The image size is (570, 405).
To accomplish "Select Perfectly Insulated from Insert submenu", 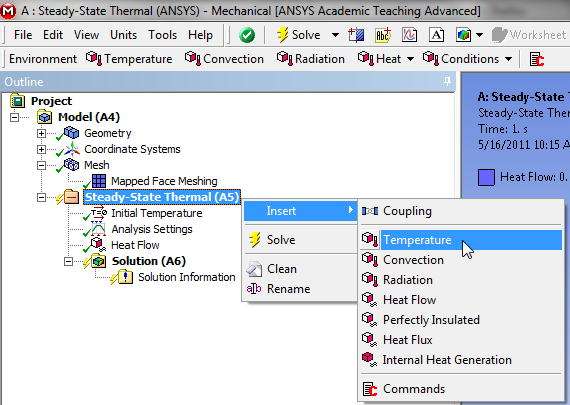I will click(461, 320).
